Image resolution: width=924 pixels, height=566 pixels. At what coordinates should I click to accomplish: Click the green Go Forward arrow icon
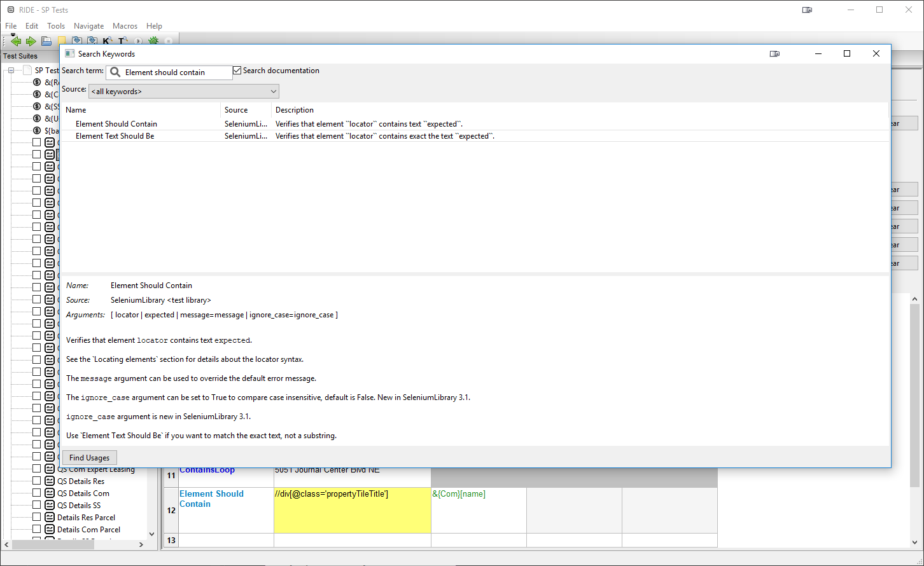(31, 41)
